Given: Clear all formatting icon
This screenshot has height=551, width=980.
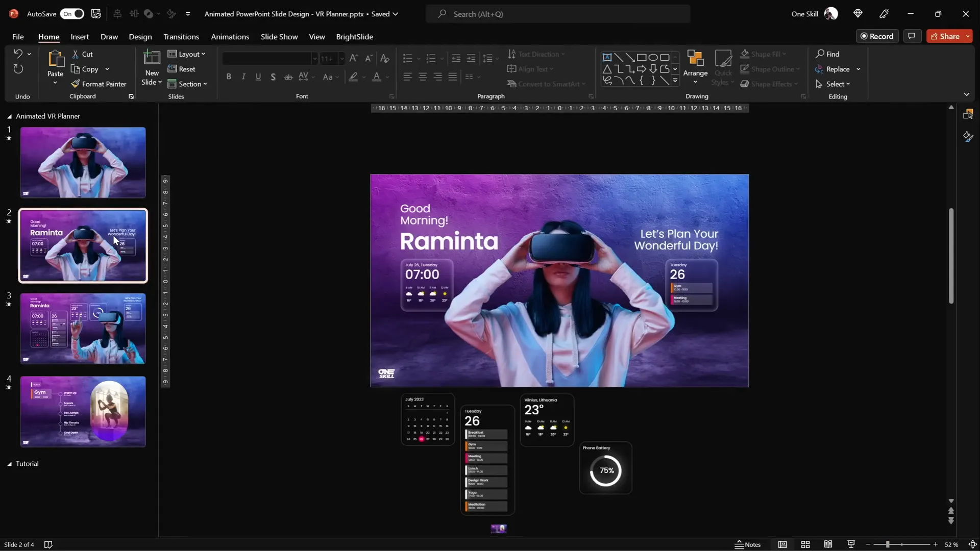Looking at the screenshot, I should pos(385,59).
